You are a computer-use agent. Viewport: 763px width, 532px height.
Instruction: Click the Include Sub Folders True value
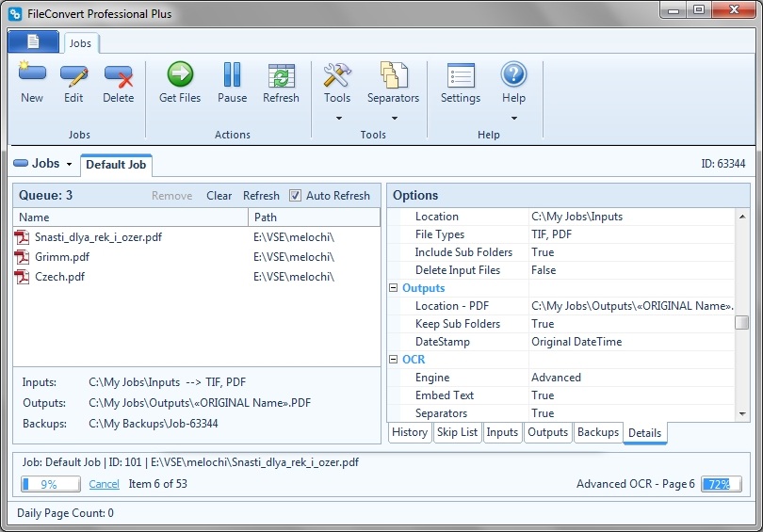543,252
